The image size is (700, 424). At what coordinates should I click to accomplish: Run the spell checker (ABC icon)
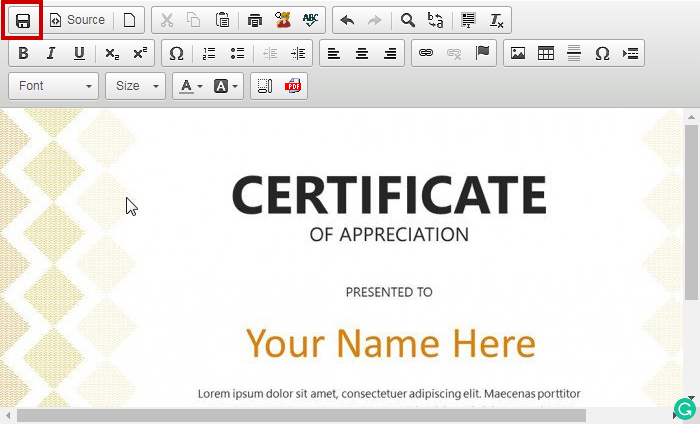click(311, 20)
